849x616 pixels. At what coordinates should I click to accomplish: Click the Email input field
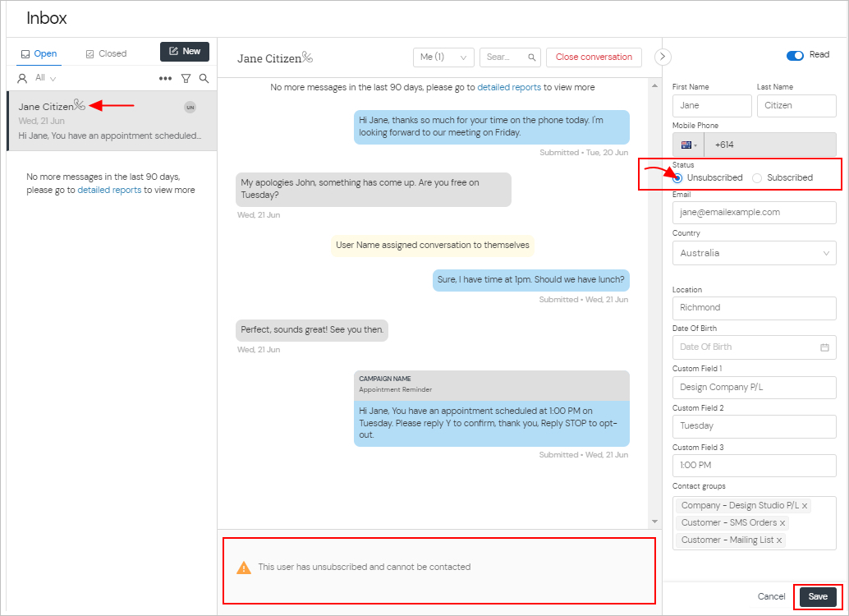[x=755, y=213]
